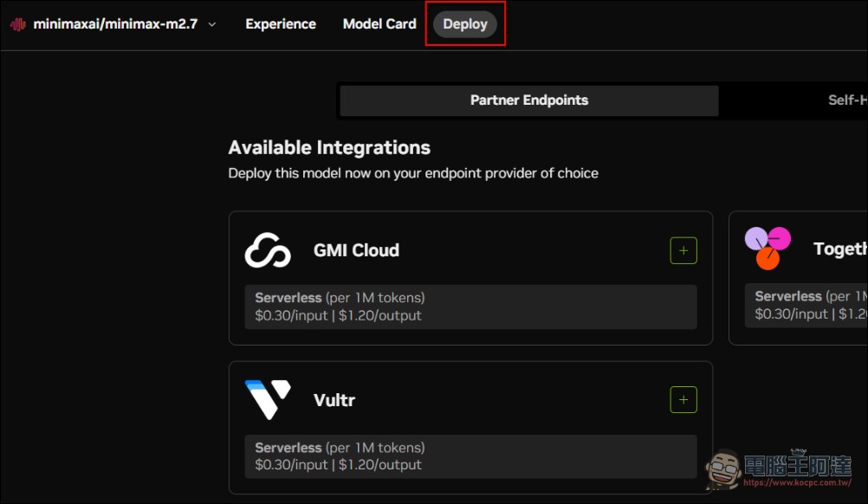Open the minimaxai/minimax-m2.7 model dropdown chevron
This screenshot has width=868, height=504.
212,24
